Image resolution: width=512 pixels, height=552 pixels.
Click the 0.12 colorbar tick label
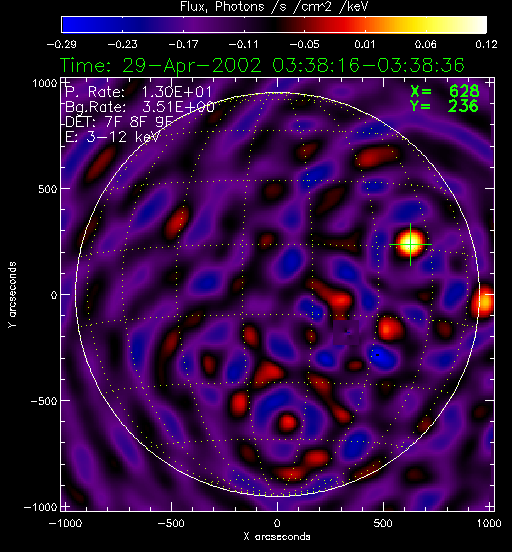pyautogui.click(x=486, y=44)
